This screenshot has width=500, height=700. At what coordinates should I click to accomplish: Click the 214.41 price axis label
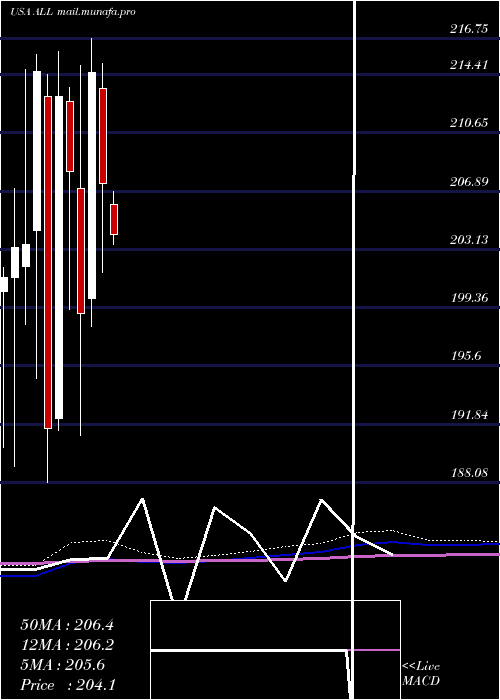tap(469, 65)
